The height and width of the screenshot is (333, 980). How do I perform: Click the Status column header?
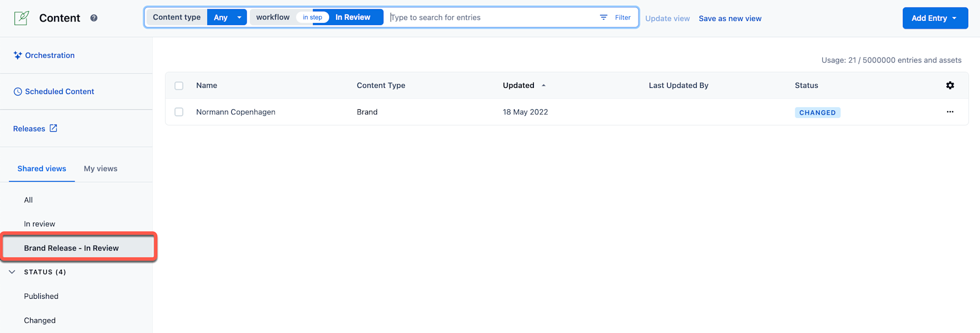pos(806,85)
